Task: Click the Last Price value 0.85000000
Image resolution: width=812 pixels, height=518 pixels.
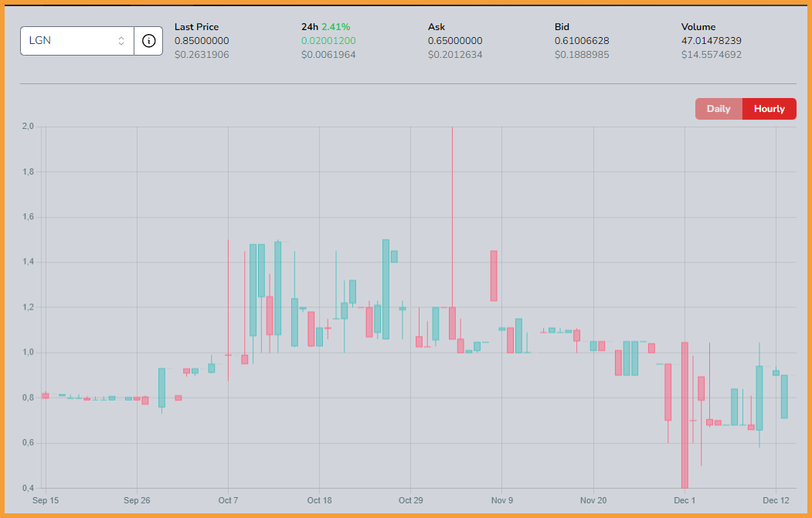Action: click(x=202, y=40)
